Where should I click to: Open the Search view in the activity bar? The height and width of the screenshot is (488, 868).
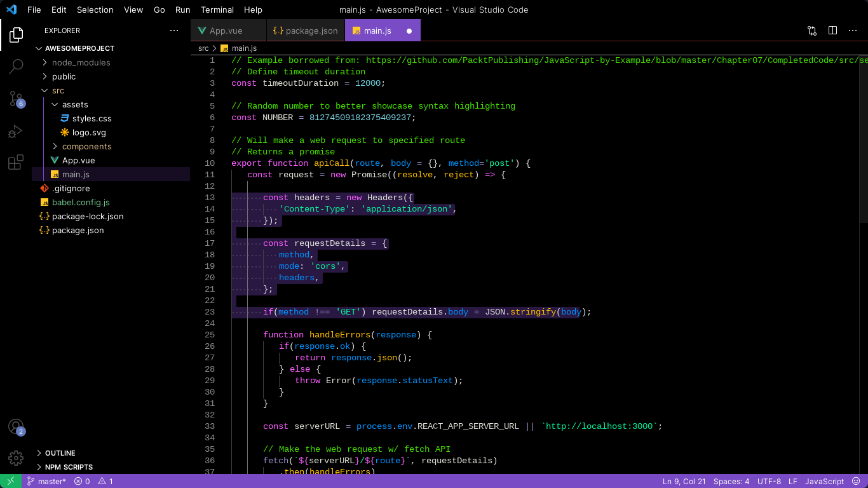pos(15,66)
